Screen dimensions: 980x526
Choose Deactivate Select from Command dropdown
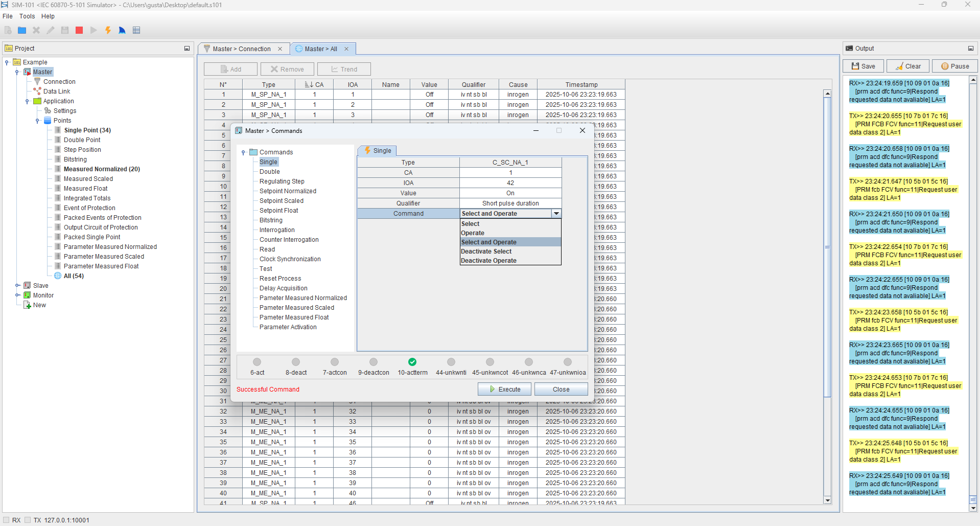click(486, 251)
